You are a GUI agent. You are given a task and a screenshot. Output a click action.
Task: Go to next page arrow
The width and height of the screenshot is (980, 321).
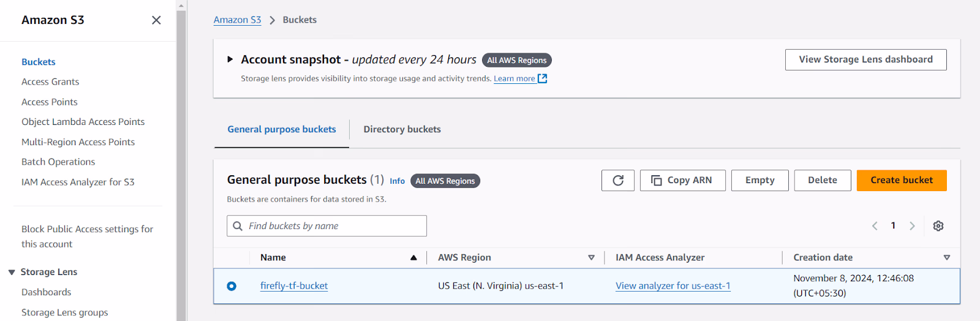912,226
